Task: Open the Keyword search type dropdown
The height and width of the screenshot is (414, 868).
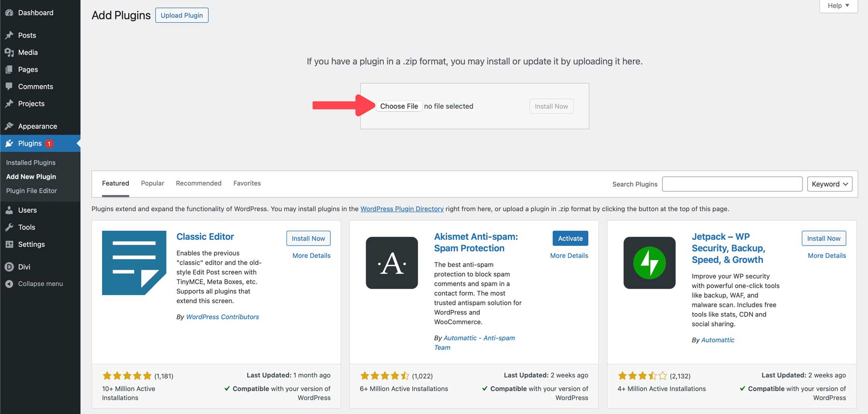Action: [829, 184]
